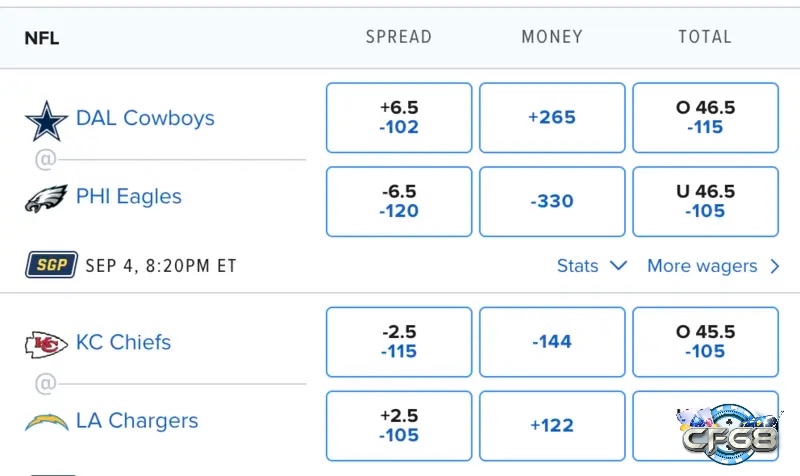Open the DAL Cowboys team link
Screen dimensions: 800x476
pyautogui.click(x=145, y=118)
